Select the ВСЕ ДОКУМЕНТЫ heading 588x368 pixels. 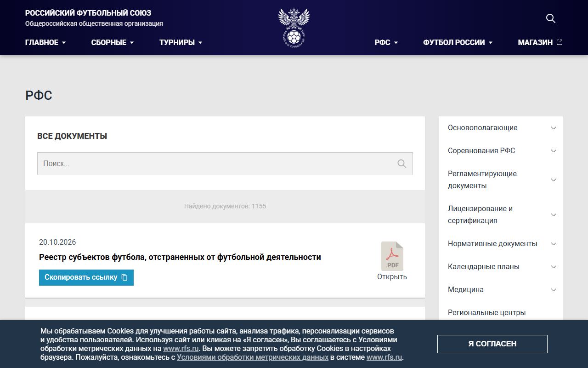[72, 136]
